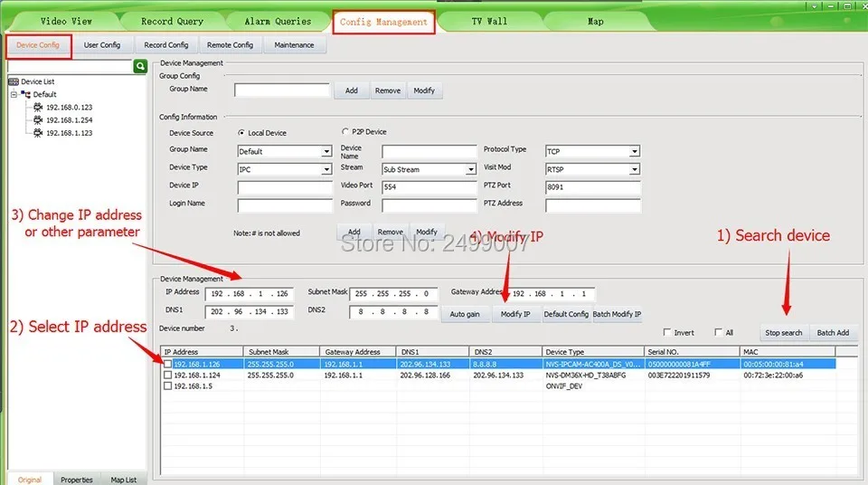Switch to the Original bottom tab
Screen dimensions: 868x485
[30, 480]
